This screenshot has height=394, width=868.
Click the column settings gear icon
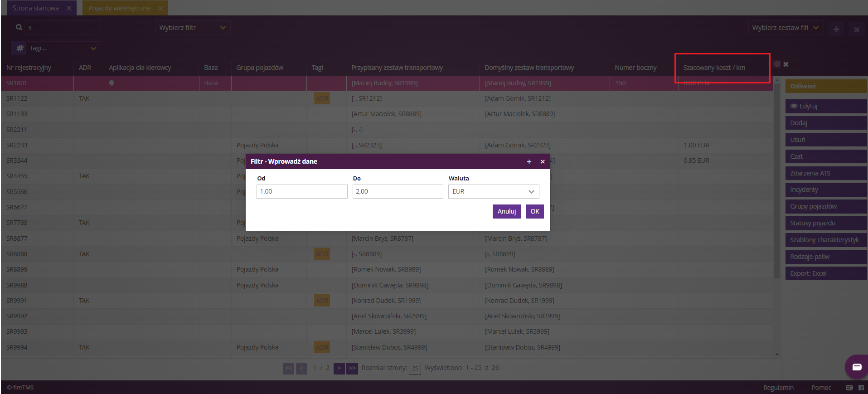coord(777,64)
